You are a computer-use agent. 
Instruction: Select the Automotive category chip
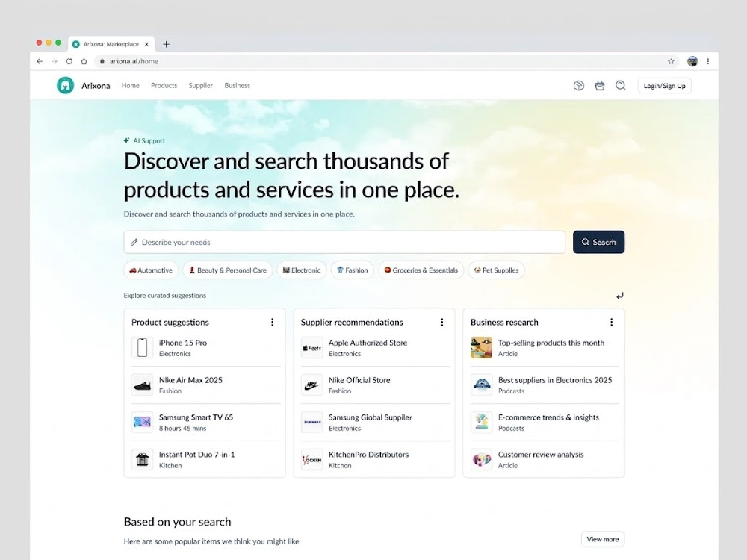pos(151,270)
